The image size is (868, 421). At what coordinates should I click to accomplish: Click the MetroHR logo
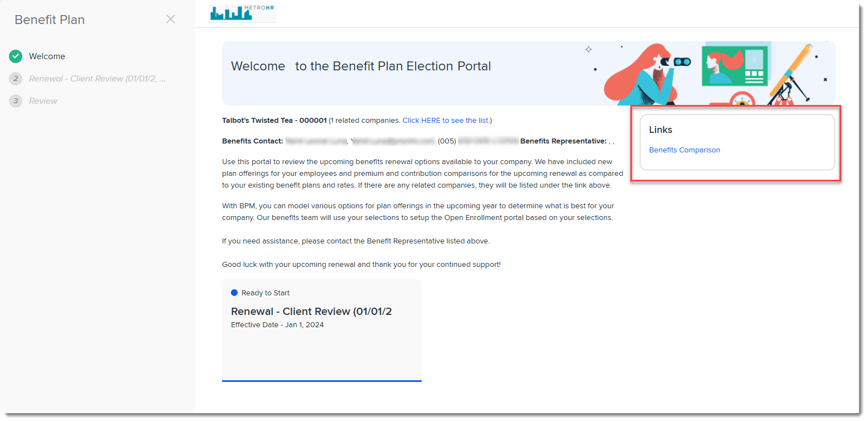click(242, 13)
